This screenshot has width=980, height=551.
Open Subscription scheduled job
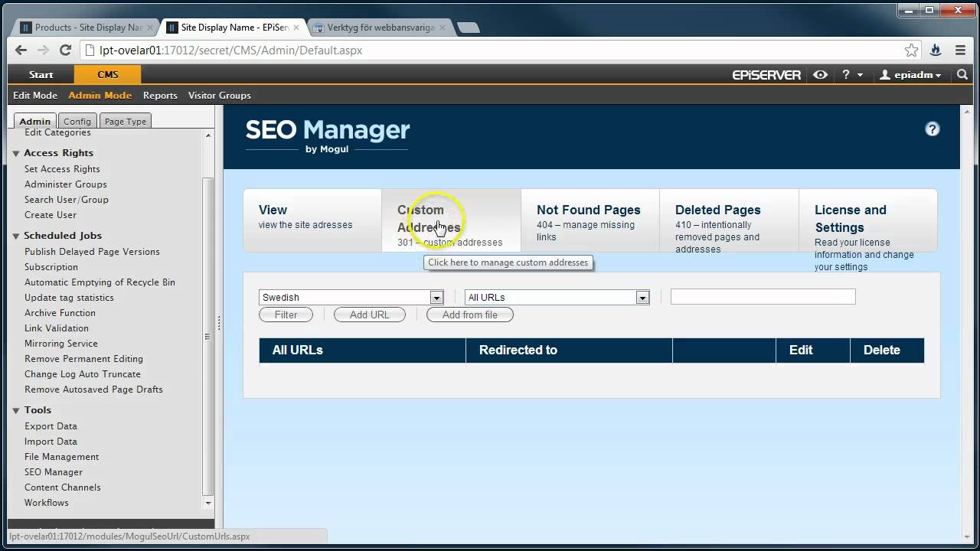(51, 267)
